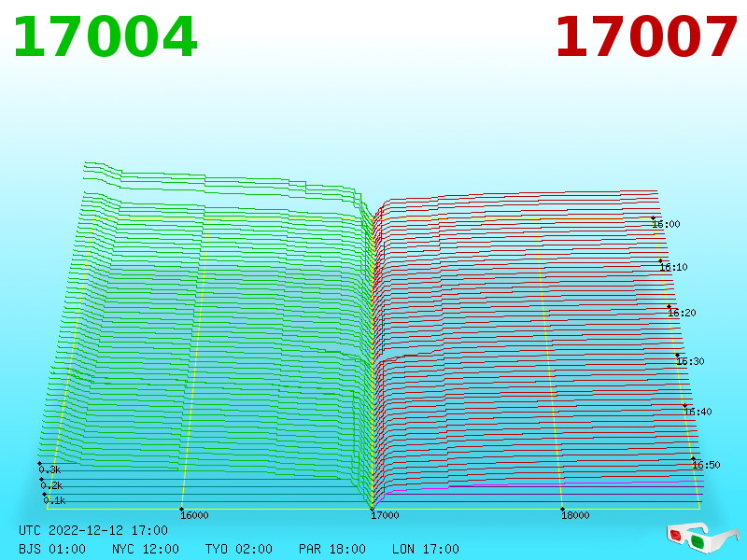The image size is (747, 560).
Task: Click the PAR 18:00 time
Action: tap(332, 549)
